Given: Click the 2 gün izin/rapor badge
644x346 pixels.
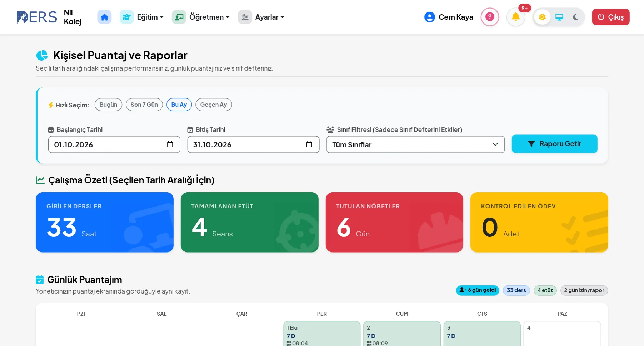Looking at the screenshot, I should [x=584, y=290].
